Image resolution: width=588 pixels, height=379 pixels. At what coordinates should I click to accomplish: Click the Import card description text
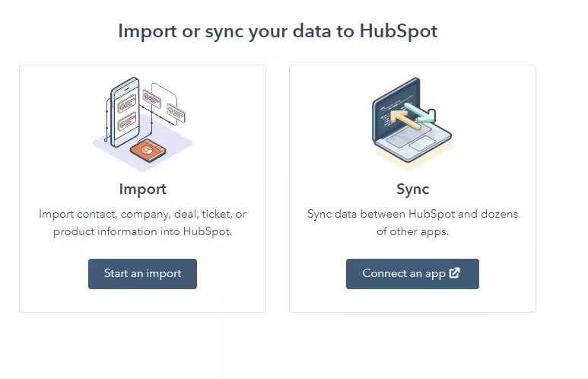pyautogui.click(x=142, y=222)
